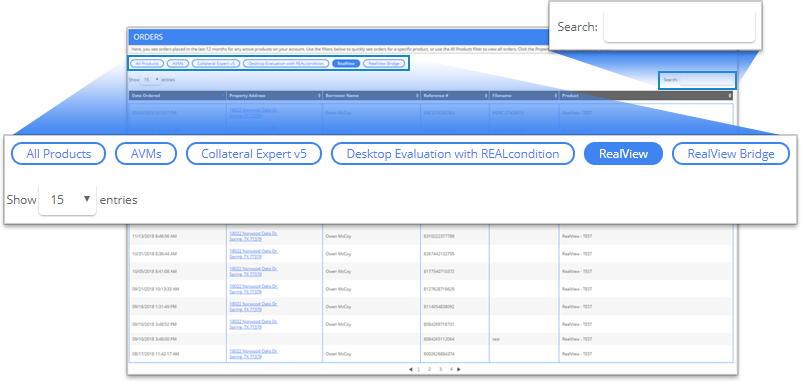Click reference number 8084269716701

point(438,324)
